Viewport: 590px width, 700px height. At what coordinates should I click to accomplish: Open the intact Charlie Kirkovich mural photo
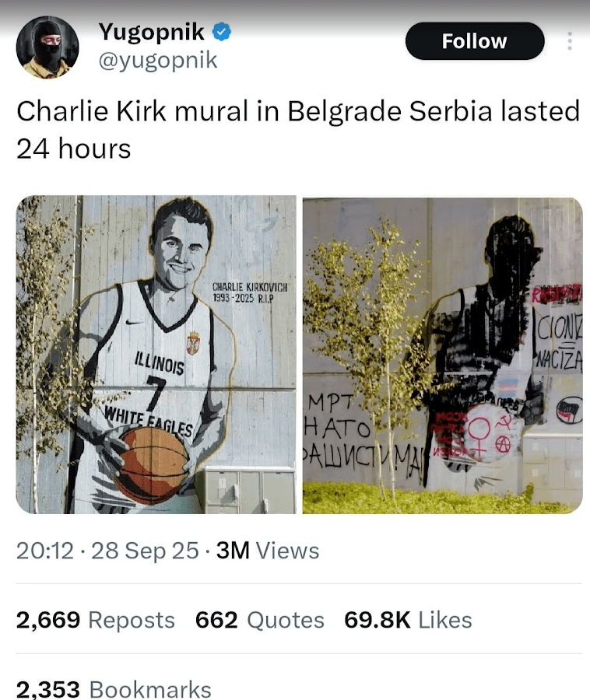click(x=156, y=355)
